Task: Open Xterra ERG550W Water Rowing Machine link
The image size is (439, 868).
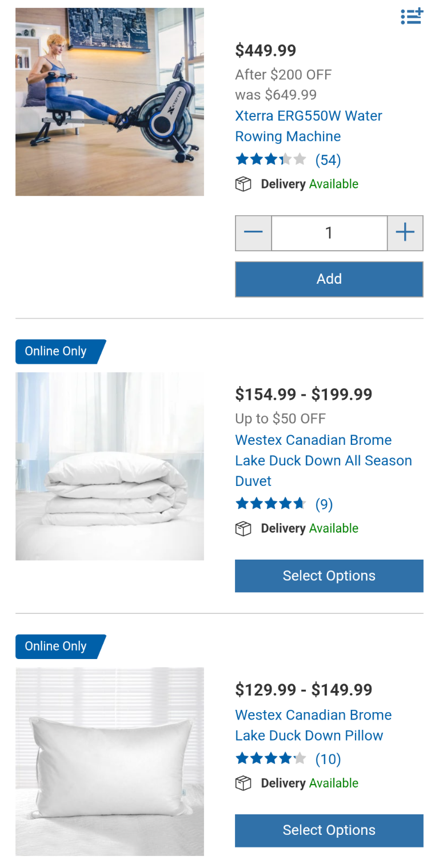Action: (308, 126)
